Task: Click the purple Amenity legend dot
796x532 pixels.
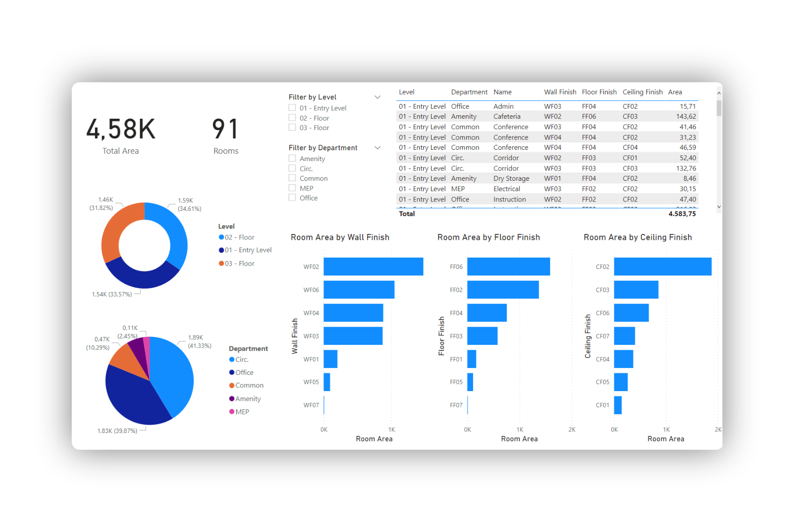Action: (x=232, y=399)
